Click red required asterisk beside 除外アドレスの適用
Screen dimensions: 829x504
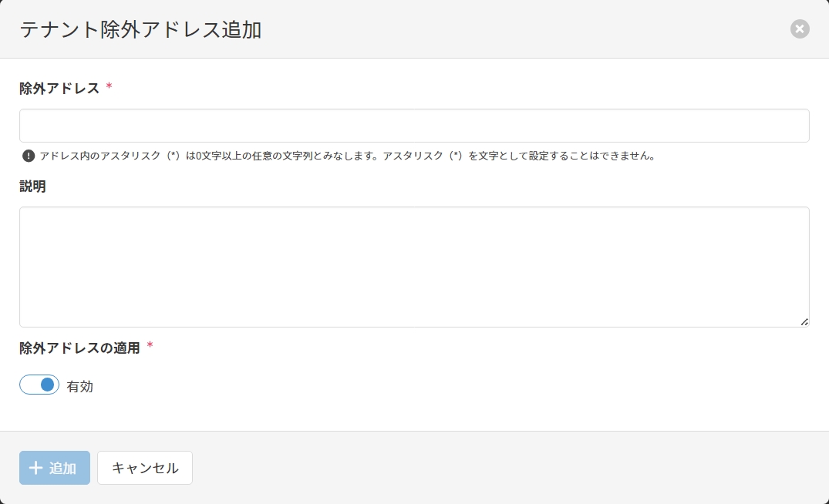click(150, 347)
